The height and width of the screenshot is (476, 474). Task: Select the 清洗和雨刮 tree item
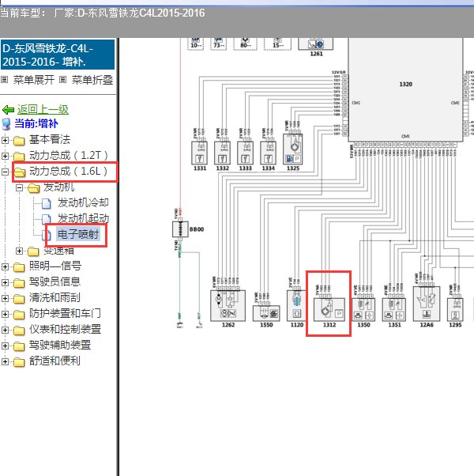click(55, 297)
